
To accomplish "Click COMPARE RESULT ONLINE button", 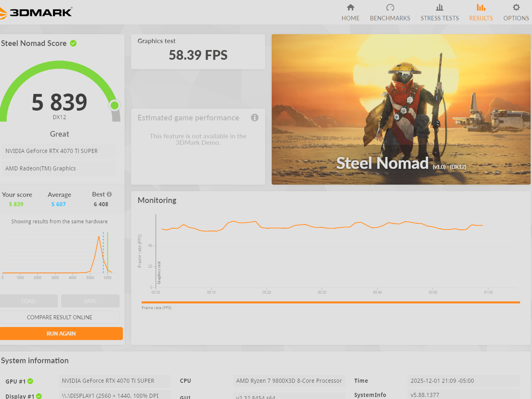I will tap(59, 317).
